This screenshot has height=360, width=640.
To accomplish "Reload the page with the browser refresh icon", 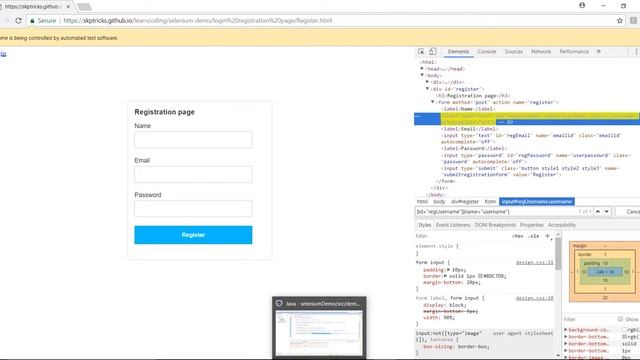I will pyautogui.click(x=18, y=20).
